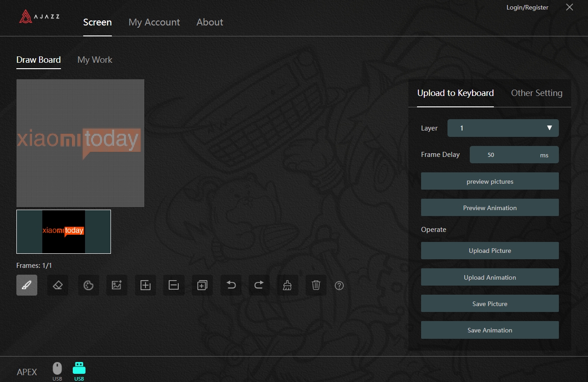The height and width of the screenshot is (382, 588).
Task: Clear canvas with the broom icon
Action: tap(287, 285)
